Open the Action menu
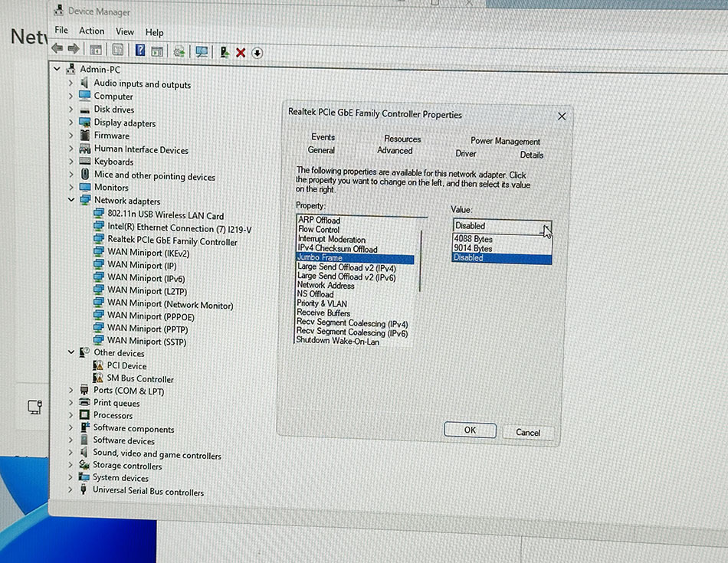The width and height of the screenshot is (728, 563). pos(91,31)
